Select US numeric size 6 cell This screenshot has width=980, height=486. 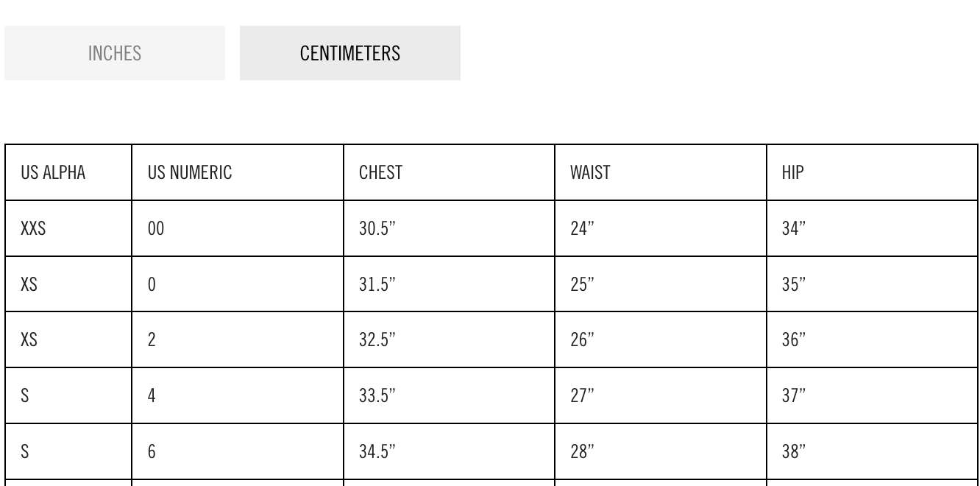click(152, 451)
